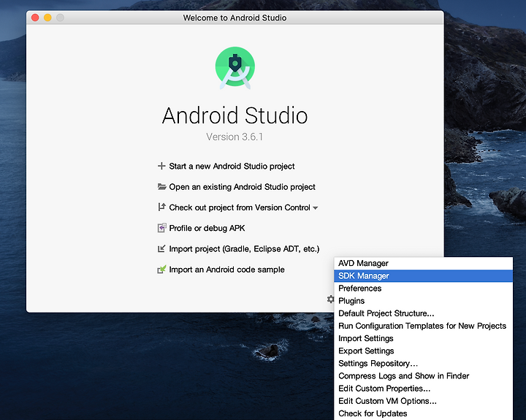
Task: Click the Profile or debug APK icon
Action: tap(161, 228)
